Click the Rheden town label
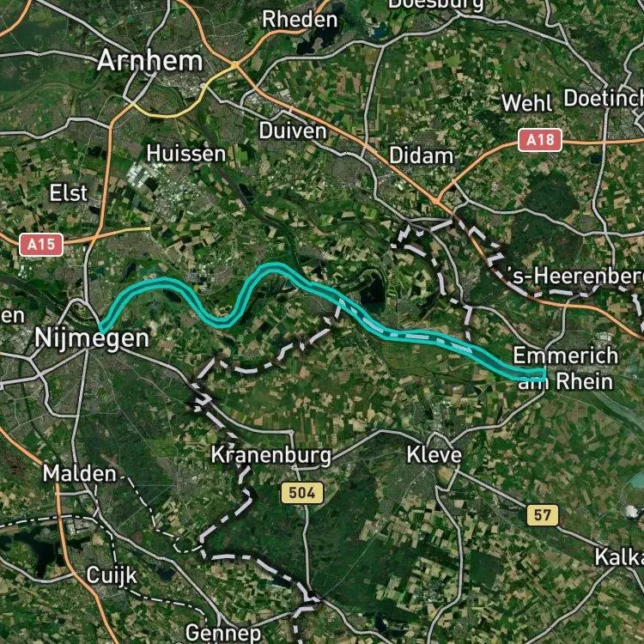 tap(300, 19)
